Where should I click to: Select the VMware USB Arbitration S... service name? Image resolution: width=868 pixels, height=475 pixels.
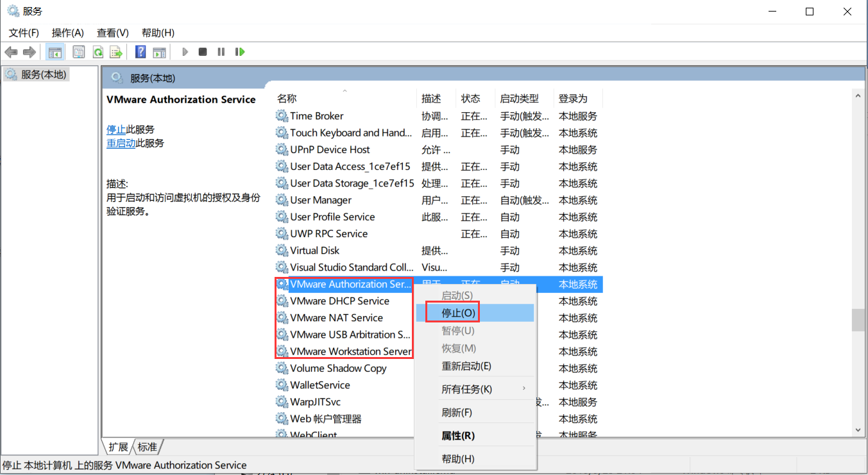coord(350,335)
